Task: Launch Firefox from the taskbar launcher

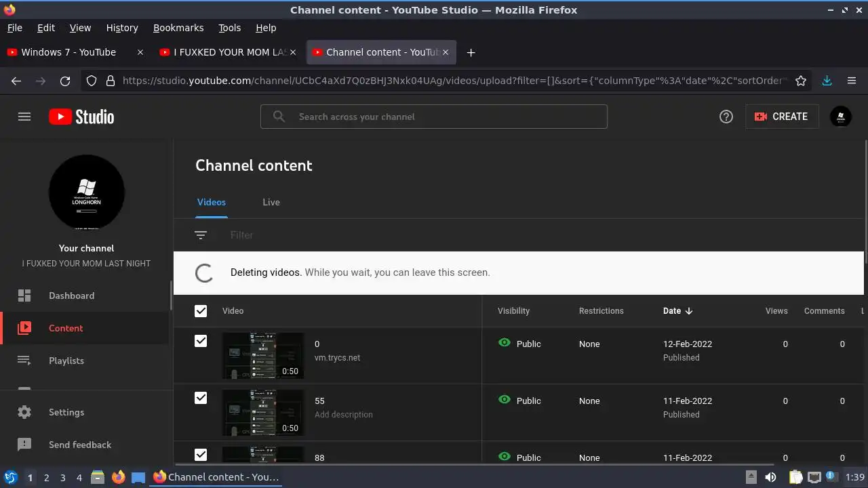Action: point(118,477)
